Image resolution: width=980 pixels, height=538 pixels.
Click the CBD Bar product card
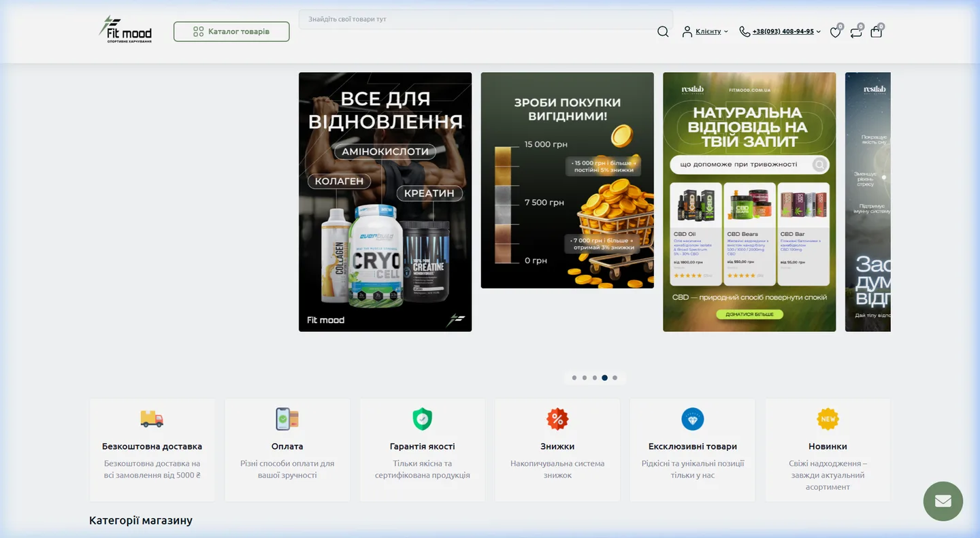click(804, 233)
